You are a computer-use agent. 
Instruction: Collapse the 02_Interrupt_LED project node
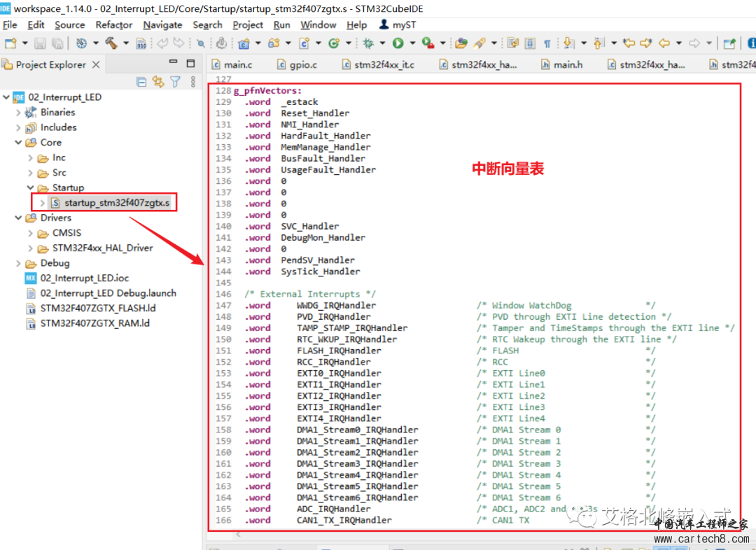[x=6, y=97]
